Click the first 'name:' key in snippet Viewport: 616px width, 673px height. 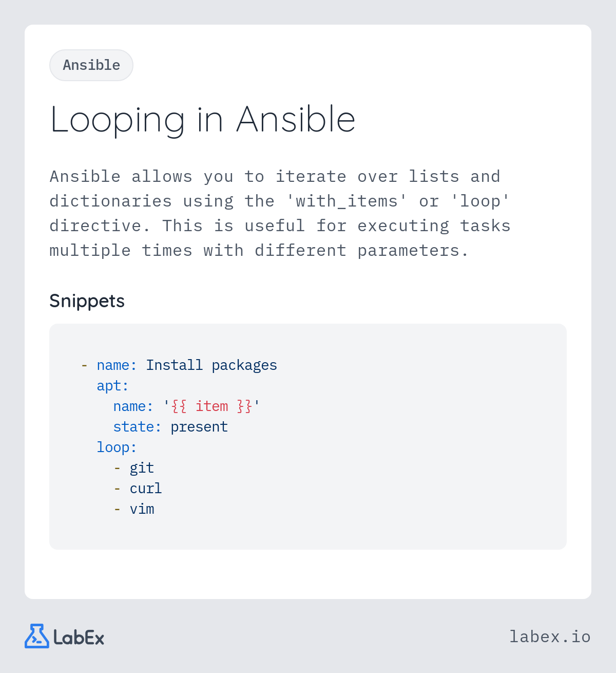click(117, 365)
